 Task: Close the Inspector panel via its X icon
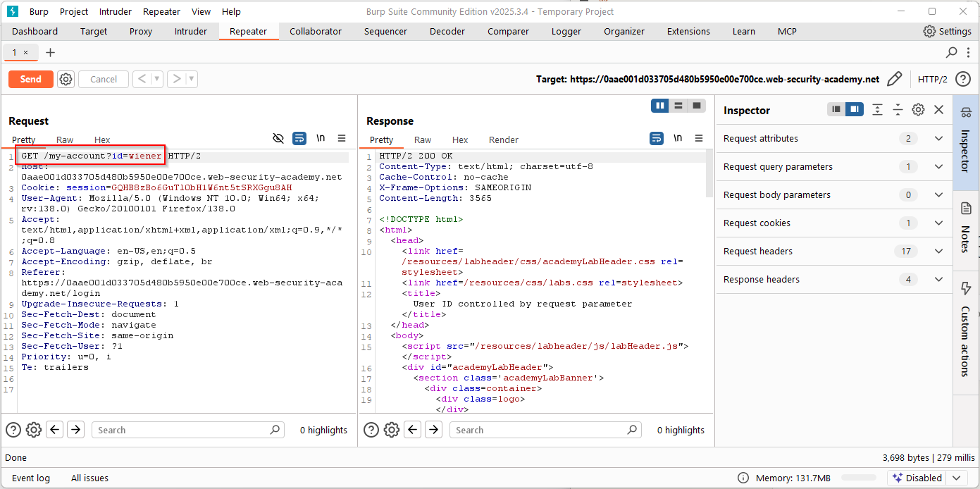[938, 109]
